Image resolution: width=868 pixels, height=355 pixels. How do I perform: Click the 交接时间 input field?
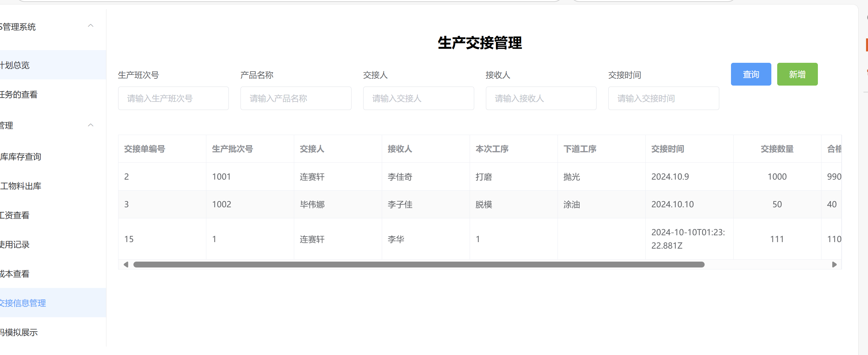[663, 98]
